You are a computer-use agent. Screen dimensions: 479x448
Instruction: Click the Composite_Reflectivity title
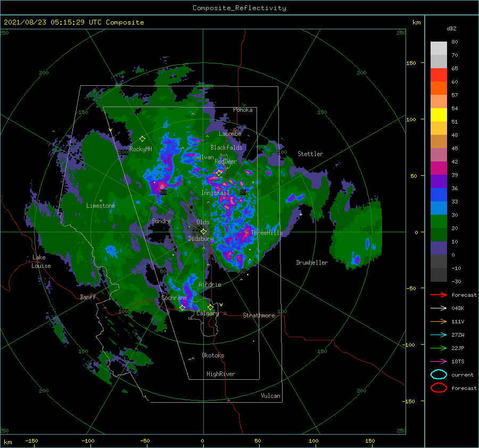tap(240, 8)
